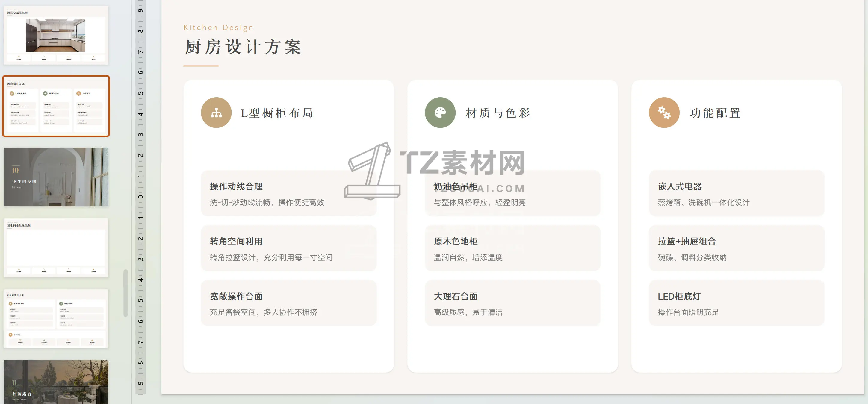Click the Kitchen Design subtitle text
868x404 pixels.
point(218,28)
